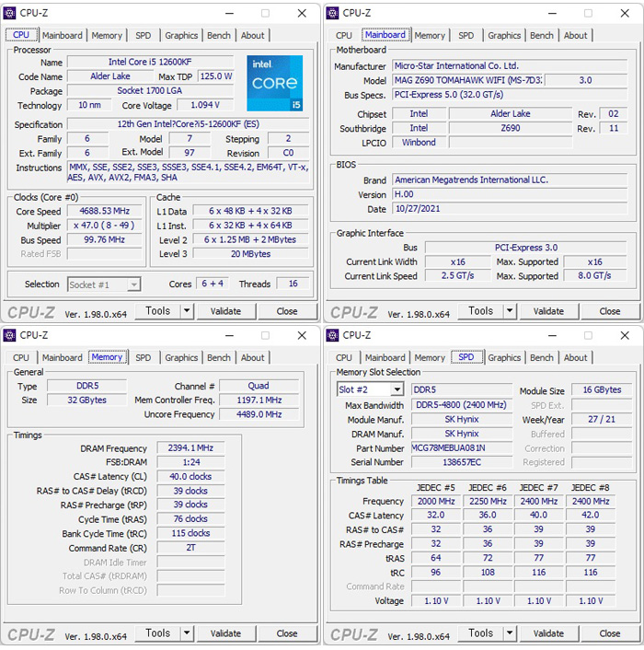Click the Graphic Interface bus PCI-Express 3.0
This screenshot has height=650, width=644.
[526, 248]
